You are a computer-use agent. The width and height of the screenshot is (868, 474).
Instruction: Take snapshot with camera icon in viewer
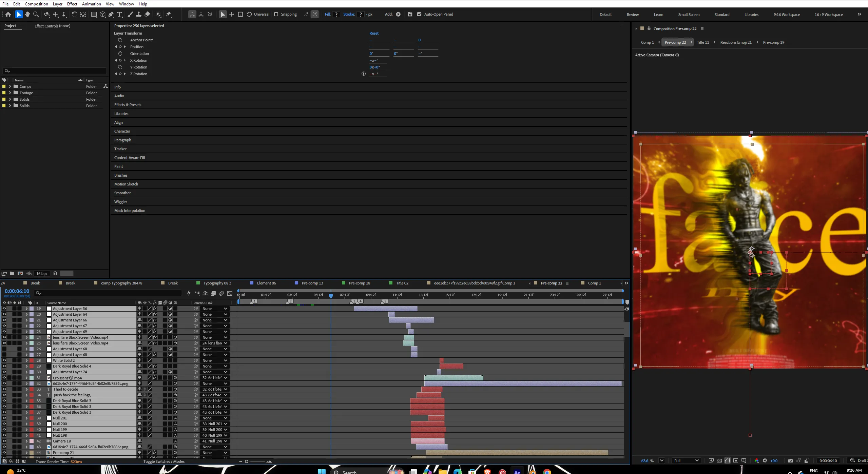(791, 460)
